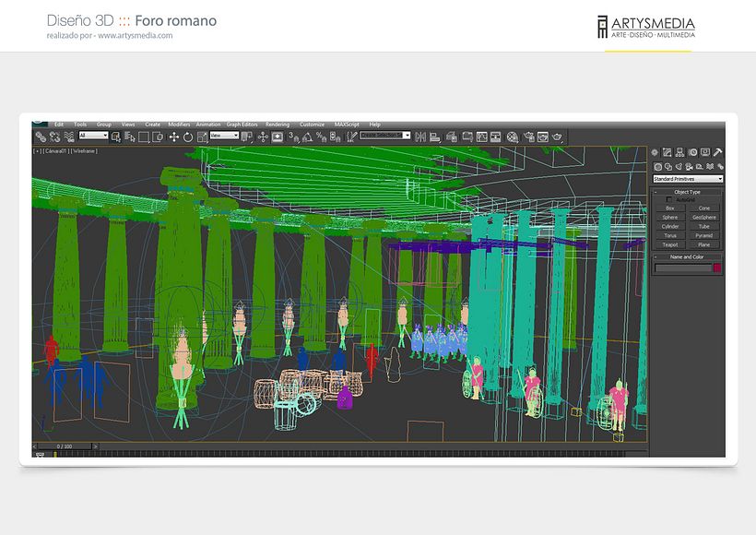This screenshot has height=535, width=756.
Task: Toggle Window/Crossing selection mode
Action: point(158,137)
